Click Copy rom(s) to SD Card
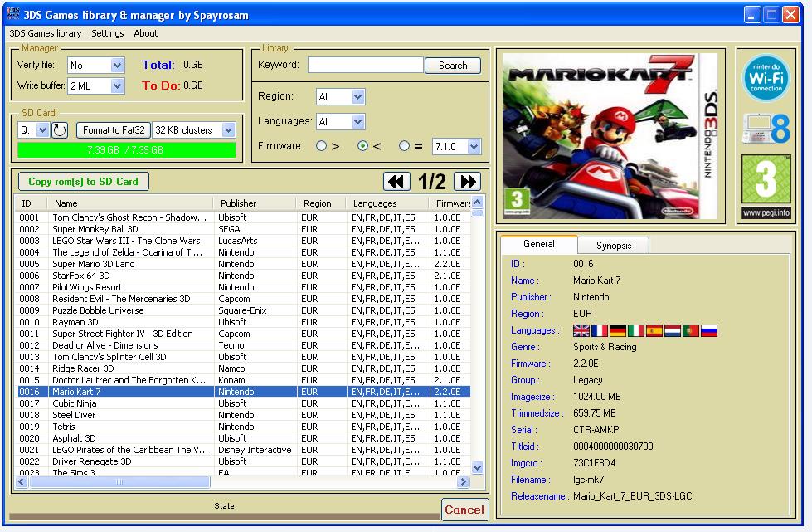812x532 pixels. click(84, 182)
